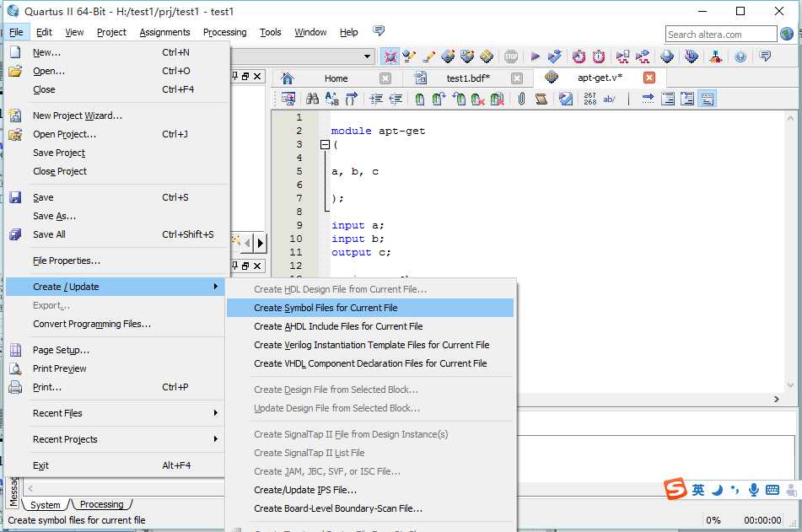Toggle the highlighted rightmost editor toolbar button
This screenshot has width=802, height=532.
tap(708, 98)
